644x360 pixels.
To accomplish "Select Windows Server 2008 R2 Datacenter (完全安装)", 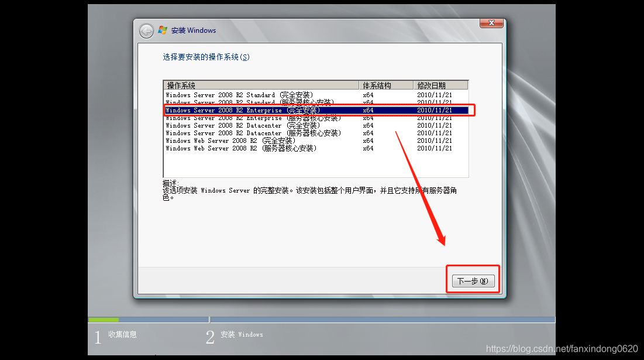I will pyautogui.click(x=315, y=125).
